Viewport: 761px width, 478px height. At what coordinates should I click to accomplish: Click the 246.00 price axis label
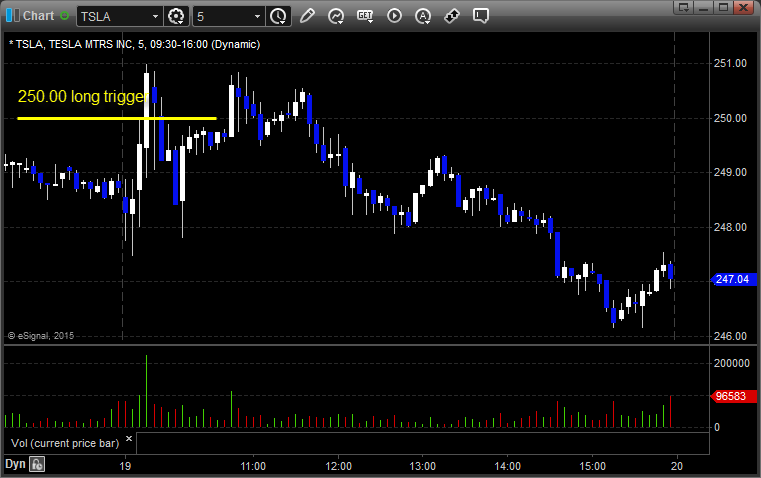[x=730, y=336]
